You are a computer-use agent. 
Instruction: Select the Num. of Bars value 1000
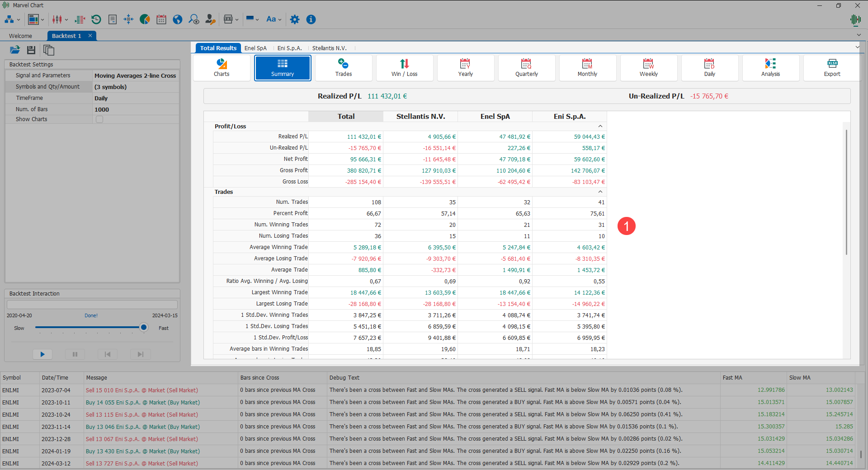pos(136,109)
